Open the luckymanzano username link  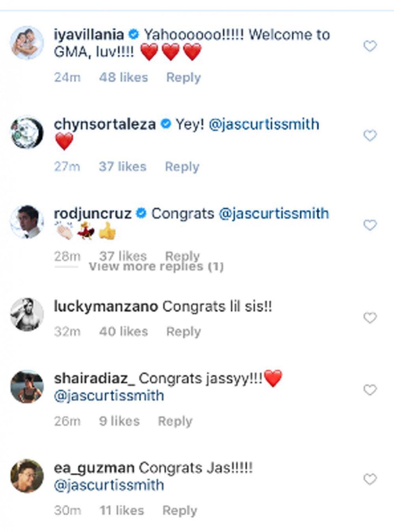click(106, 306)
